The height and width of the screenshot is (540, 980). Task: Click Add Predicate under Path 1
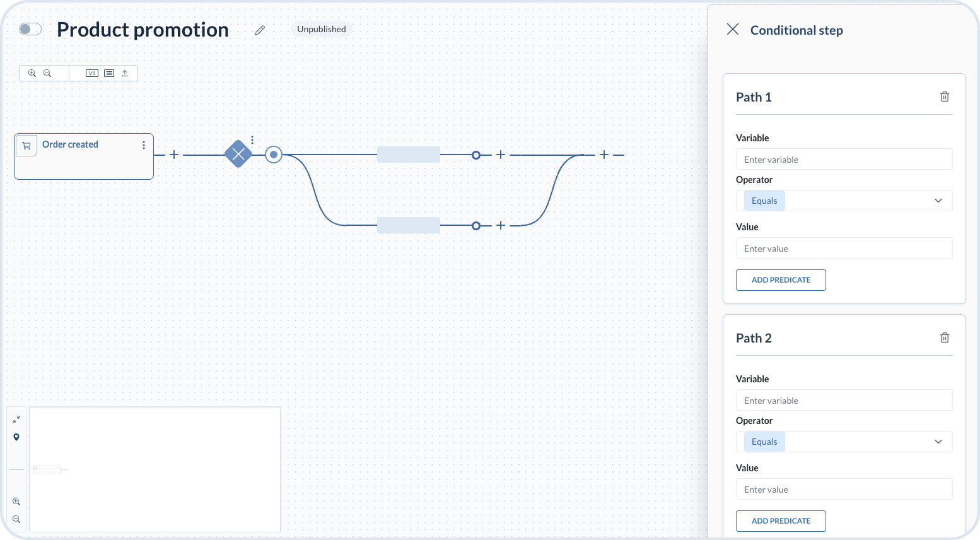tap(781, 280)
